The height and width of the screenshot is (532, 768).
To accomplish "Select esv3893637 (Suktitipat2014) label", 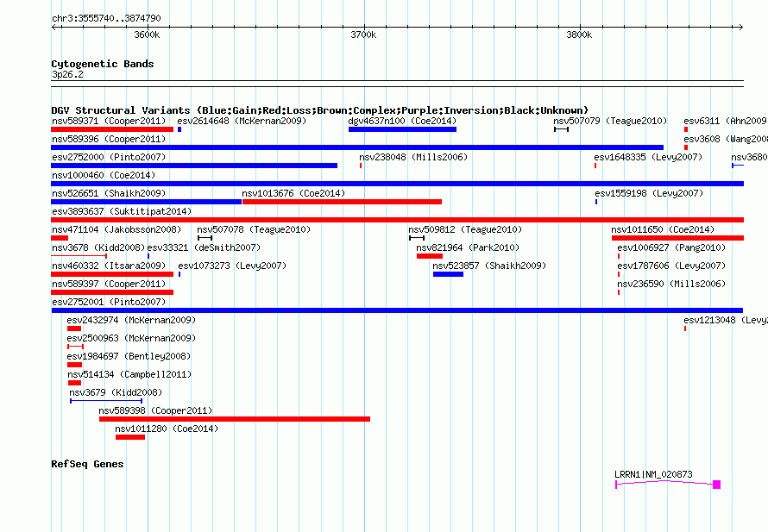I will click(122, 211).
